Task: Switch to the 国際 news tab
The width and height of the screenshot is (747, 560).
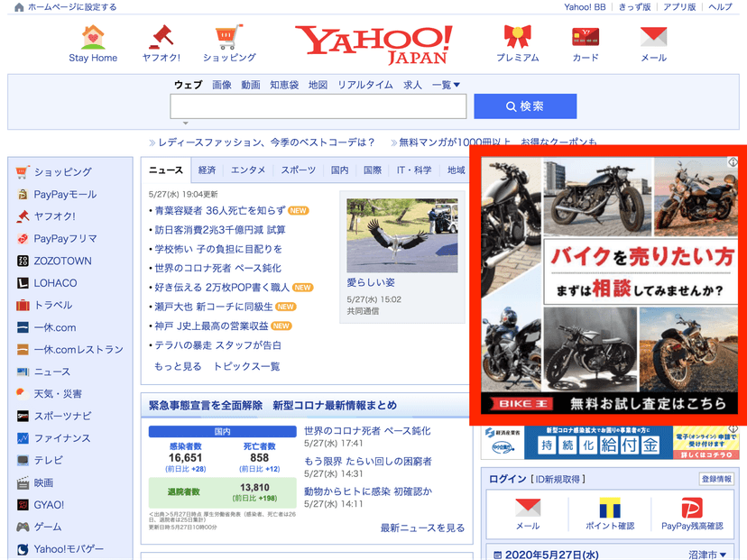Action: [373, 170]
